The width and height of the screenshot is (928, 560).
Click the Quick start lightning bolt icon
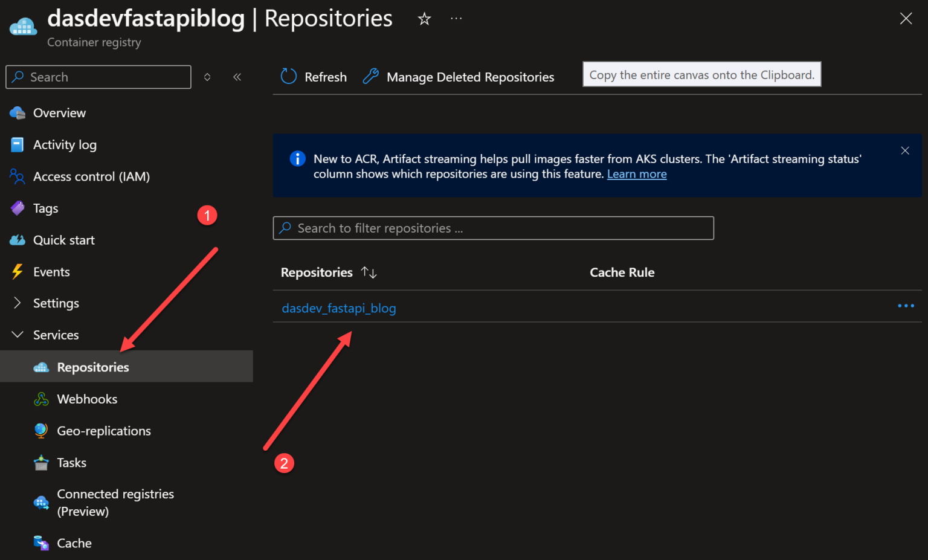[x=17, y=240]
